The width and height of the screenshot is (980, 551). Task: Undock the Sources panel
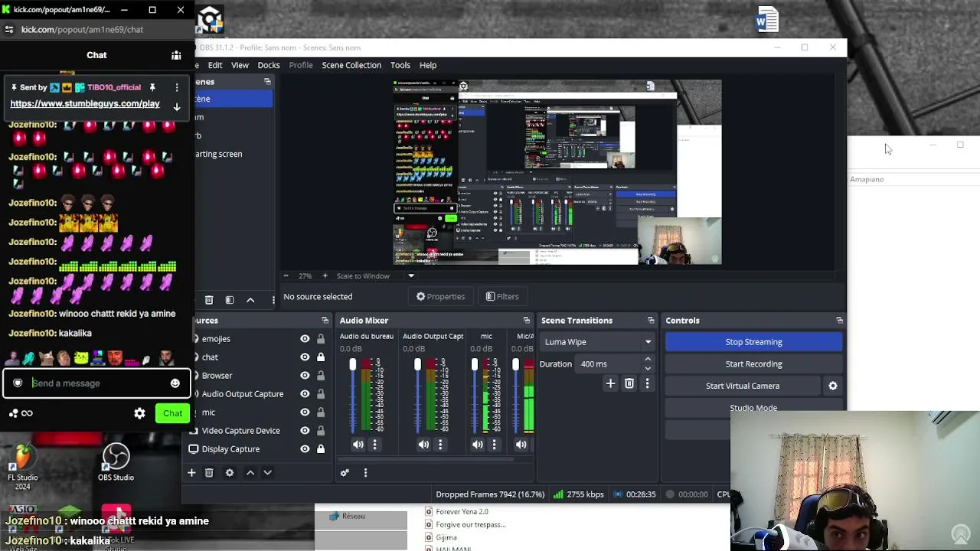325,321
